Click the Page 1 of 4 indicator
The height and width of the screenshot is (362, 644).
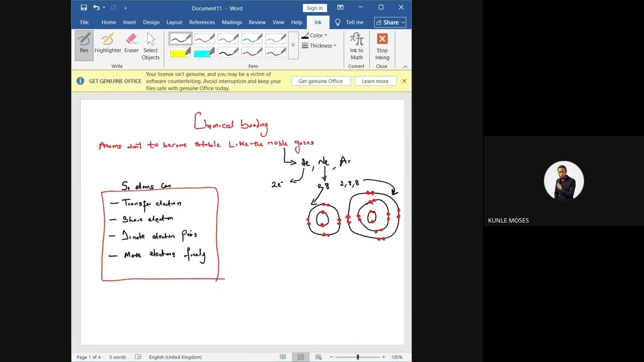tap(89, 357)
